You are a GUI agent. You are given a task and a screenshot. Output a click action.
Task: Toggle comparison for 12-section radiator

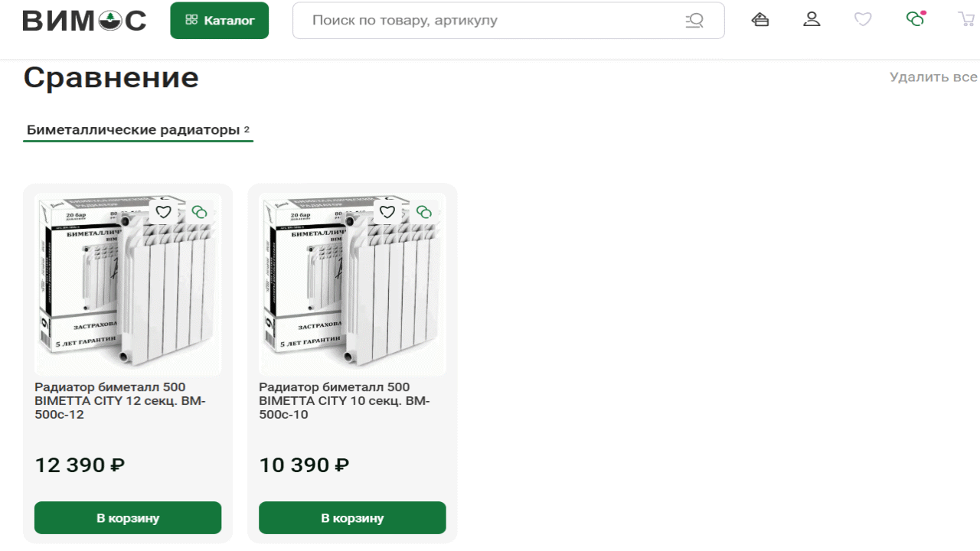[x=200, y=212]
